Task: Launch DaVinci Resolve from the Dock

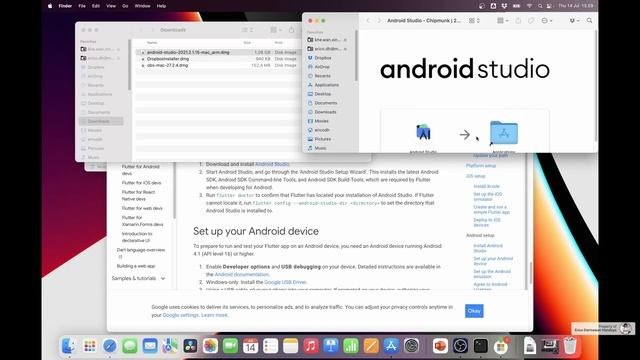Action: (x=190, y=346)
